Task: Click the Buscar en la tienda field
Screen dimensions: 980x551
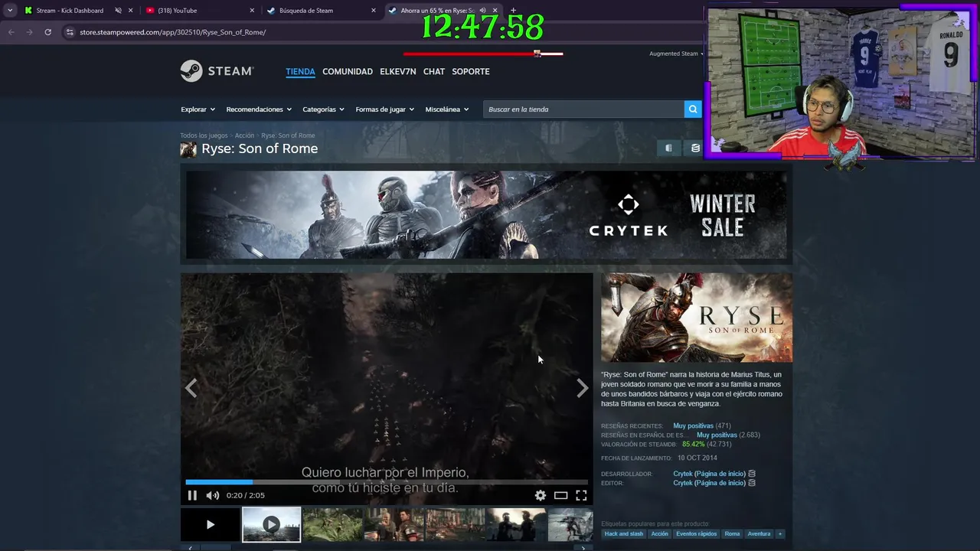Action: point(583,109)
